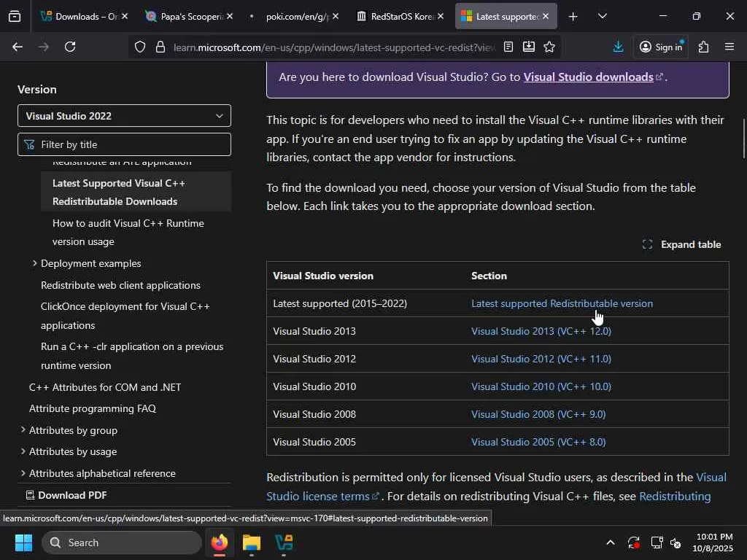This screenshot has width=747, height=560.
Task: Open the shield tracking protection icon
Action: pos(139,47)
